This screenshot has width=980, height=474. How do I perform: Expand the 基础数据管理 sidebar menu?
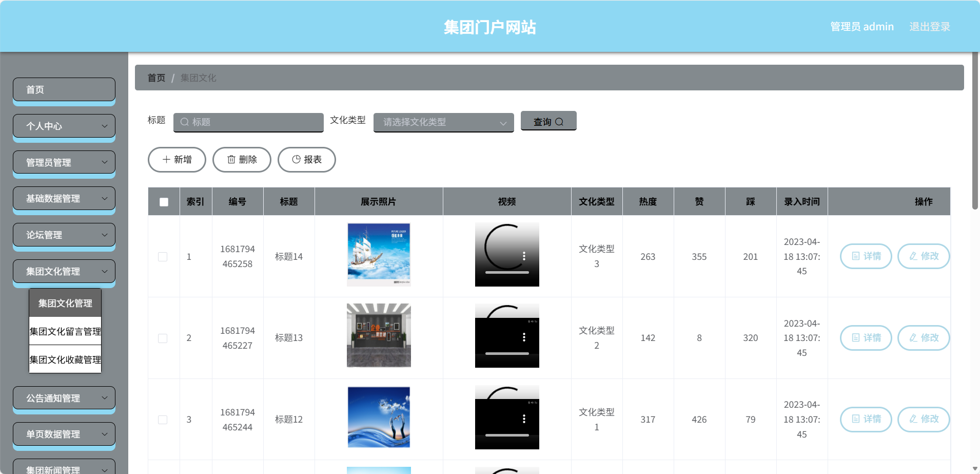point(64,198)
